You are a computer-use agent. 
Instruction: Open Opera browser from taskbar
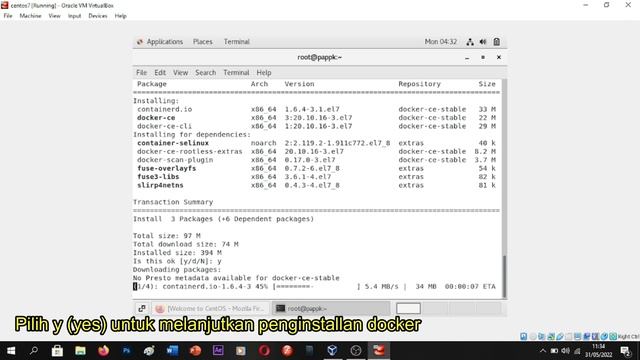[x=264, y=351]
